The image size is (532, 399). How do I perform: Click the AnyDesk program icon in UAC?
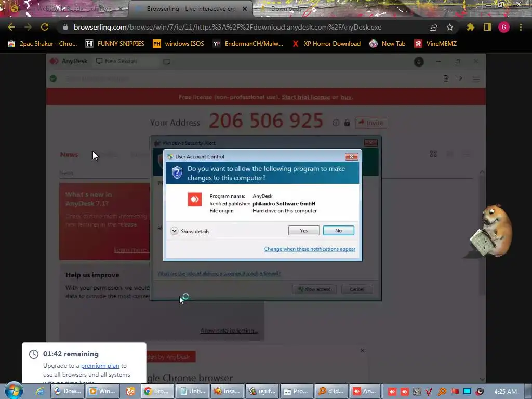click(x=195, y=199)
